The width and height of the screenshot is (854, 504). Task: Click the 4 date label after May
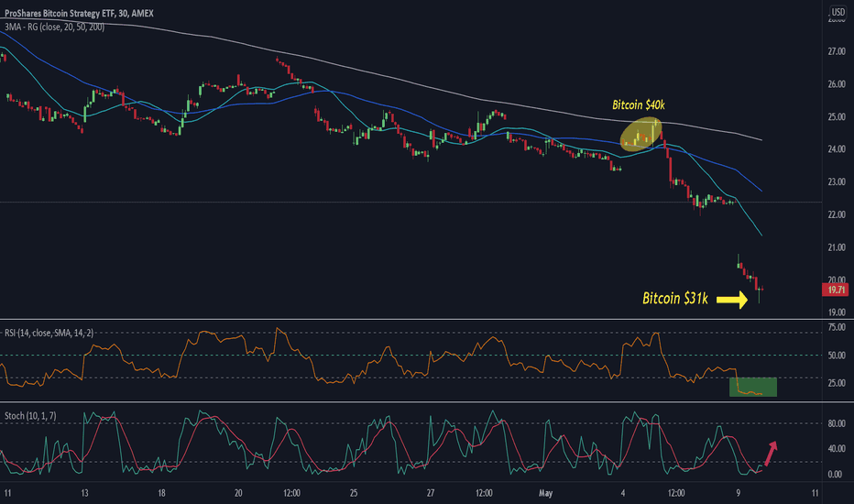pos(623,493)
